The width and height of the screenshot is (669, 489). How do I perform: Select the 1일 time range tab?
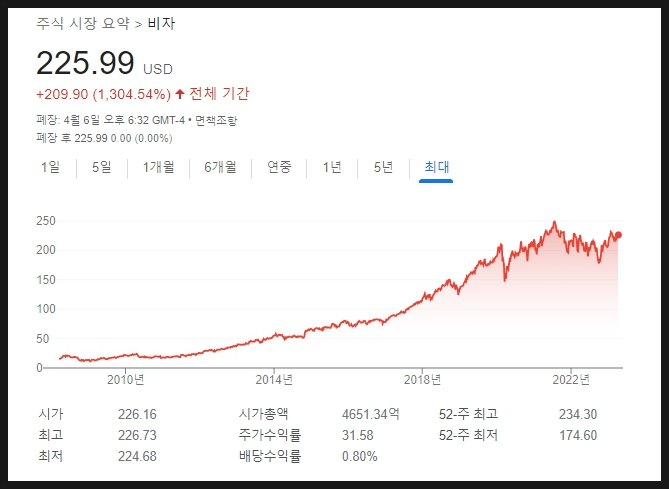50,167
